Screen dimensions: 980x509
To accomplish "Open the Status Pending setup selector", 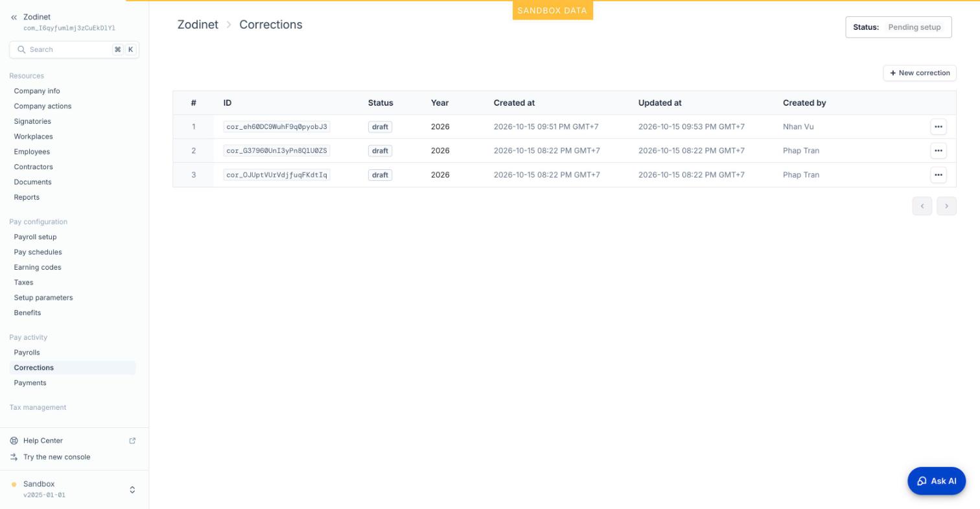I will [898, 27].
